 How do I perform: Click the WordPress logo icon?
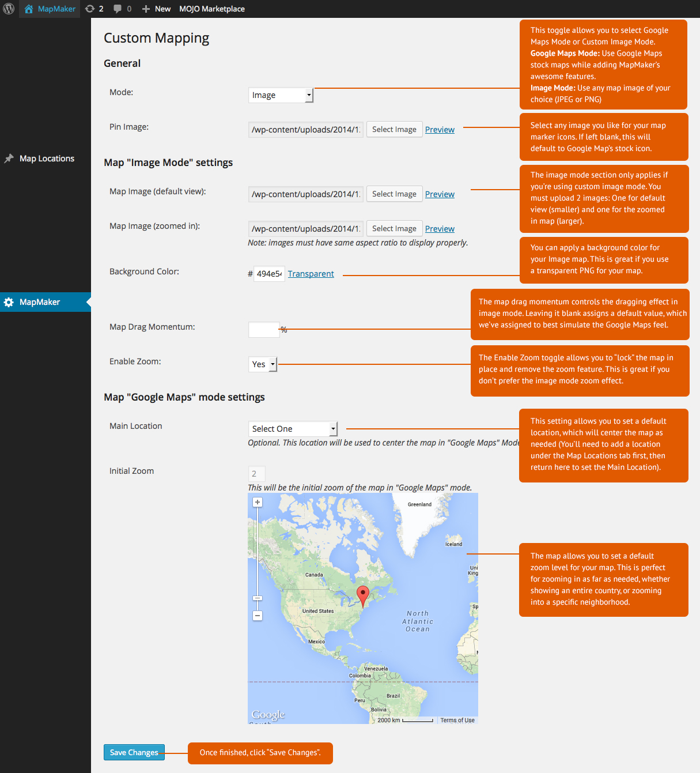click(9, 9)
